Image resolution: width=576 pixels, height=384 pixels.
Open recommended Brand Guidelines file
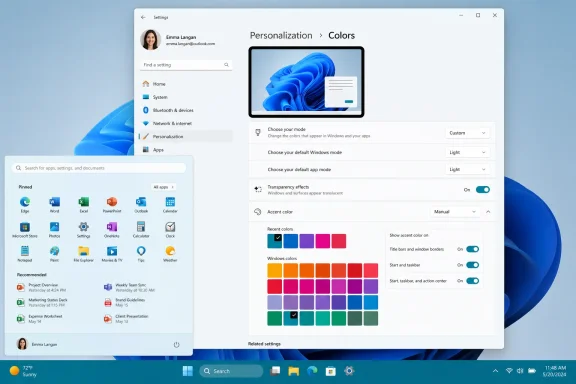[x=125, y=302]
